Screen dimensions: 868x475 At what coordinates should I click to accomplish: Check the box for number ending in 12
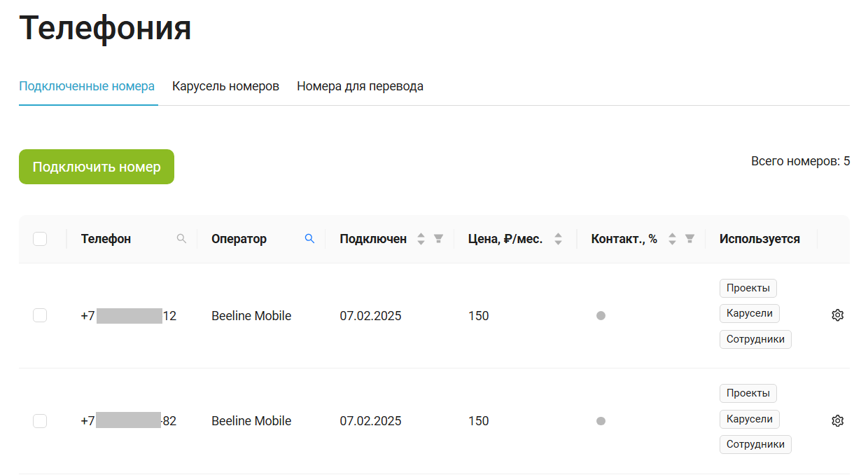coord(40,316)
